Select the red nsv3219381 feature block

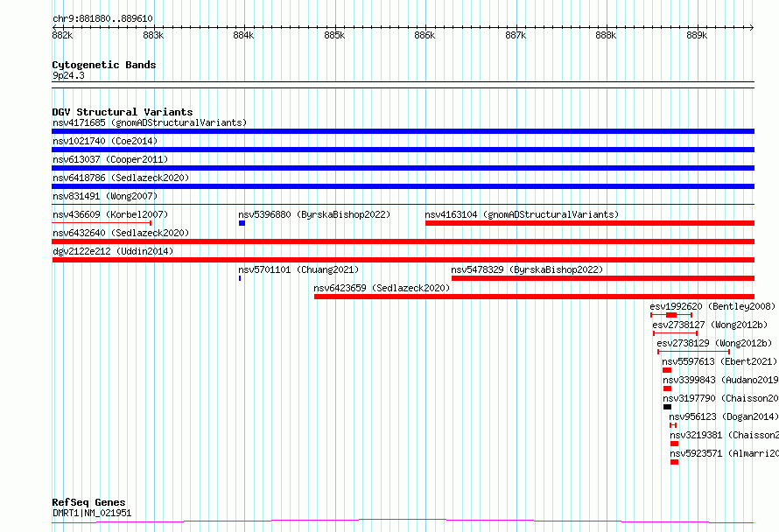tap(674, 444)
